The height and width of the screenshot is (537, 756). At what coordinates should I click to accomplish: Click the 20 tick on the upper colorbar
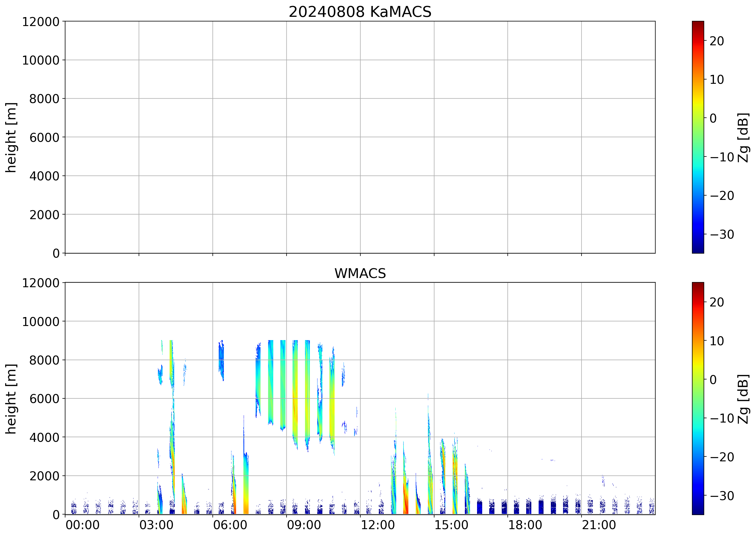pyautogui.click(x=717, y=41)
